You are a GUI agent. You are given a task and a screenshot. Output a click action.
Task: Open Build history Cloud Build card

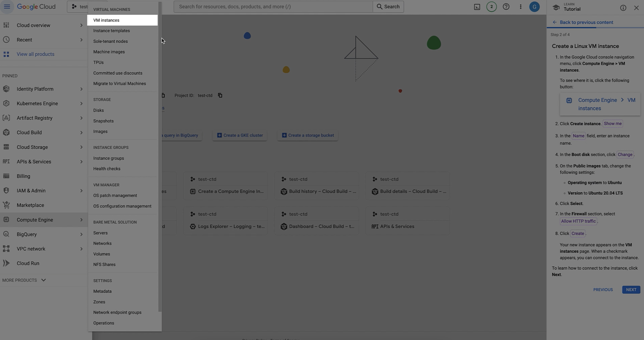pos(316,186)
